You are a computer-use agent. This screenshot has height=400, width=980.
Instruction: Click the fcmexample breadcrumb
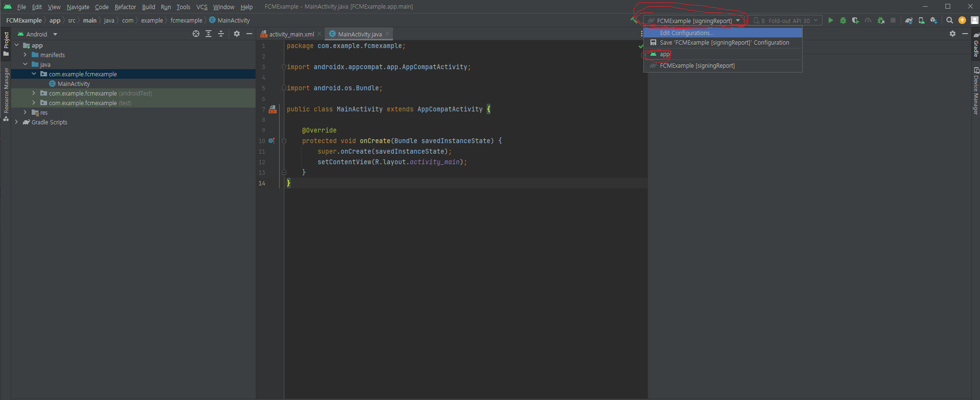coord(186,20)
